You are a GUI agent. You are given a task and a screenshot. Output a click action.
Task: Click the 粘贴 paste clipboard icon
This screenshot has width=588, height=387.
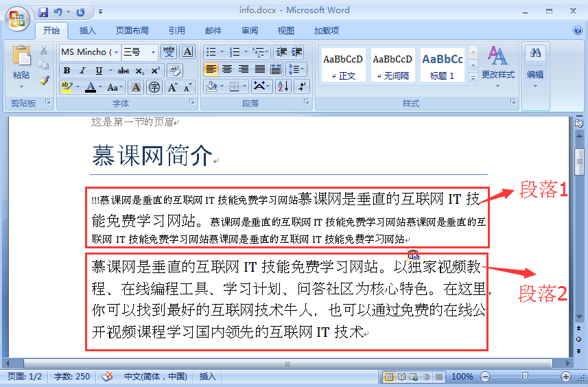pos(21,56)
